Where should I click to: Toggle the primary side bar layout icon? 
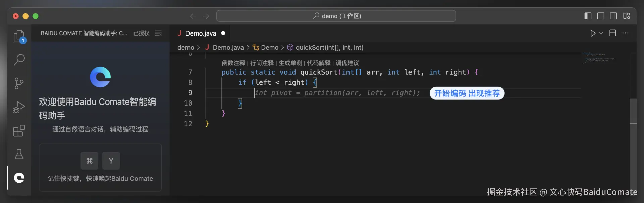pyautogui.click(x=588, y=16)
